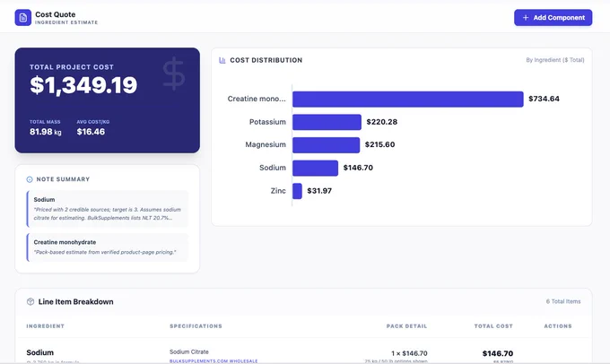Click the Magnesium bar in the chart
This screenshot has width=610, height=364.
coord(326,145)
